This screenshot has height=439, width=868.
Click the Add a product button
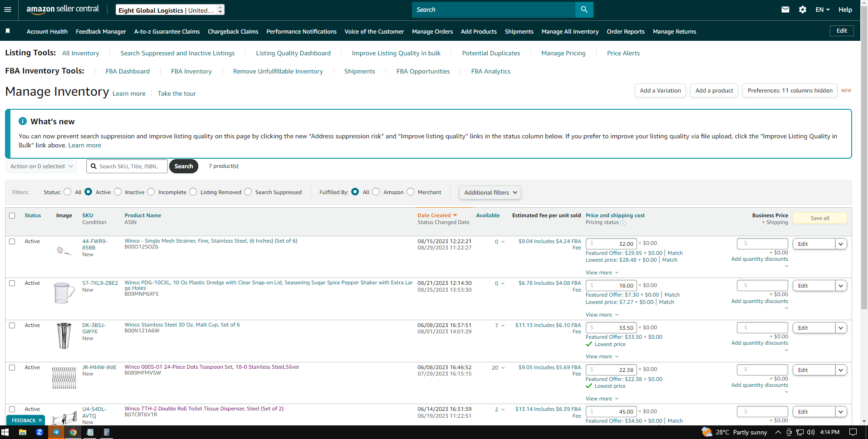714,90
